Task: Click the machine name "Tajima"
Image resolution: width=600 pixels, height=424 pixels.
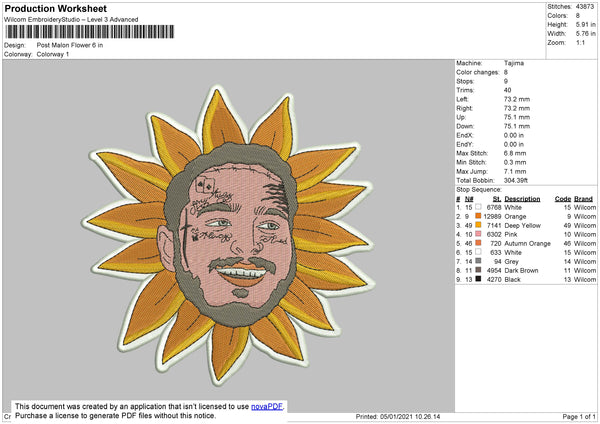Action: tap(514, 63)
